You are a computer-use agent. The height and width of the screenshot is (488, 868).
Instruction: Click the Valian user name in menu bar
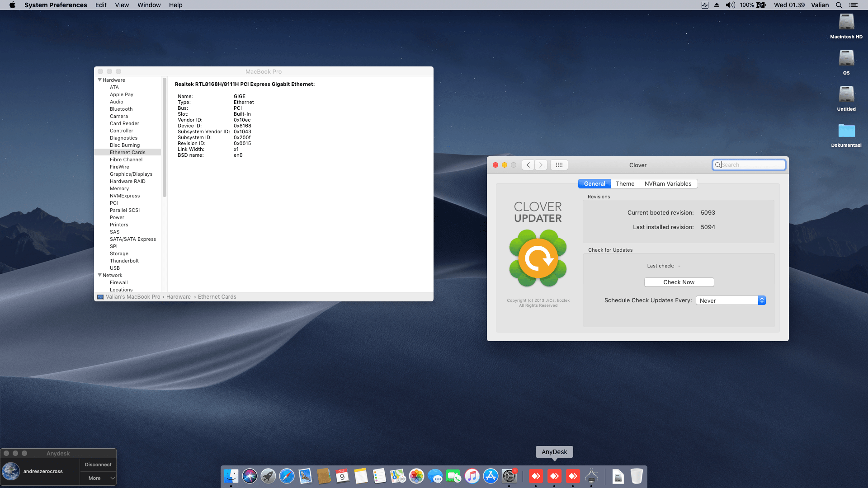(820, 5)
